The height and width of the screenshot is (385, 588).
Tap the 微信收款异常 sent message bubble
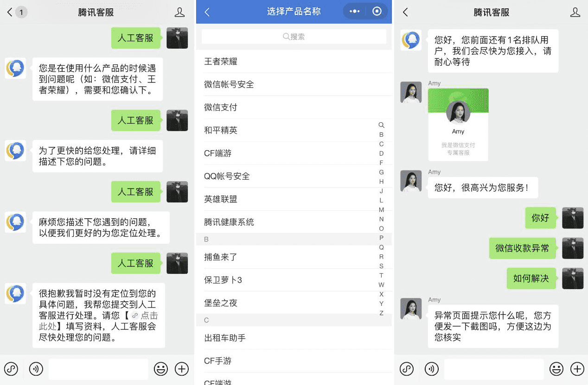click(x=522, y=248)
